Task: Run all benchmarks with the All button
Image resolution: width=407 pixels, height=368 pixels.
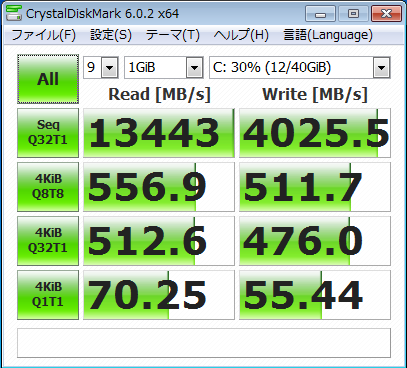Action: tap(48, 79)
